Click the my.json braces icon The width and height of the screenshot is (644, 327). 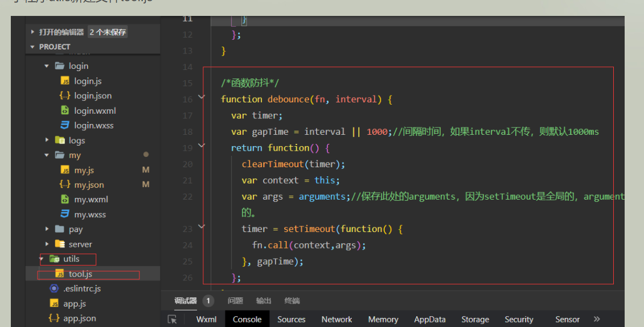65,185
